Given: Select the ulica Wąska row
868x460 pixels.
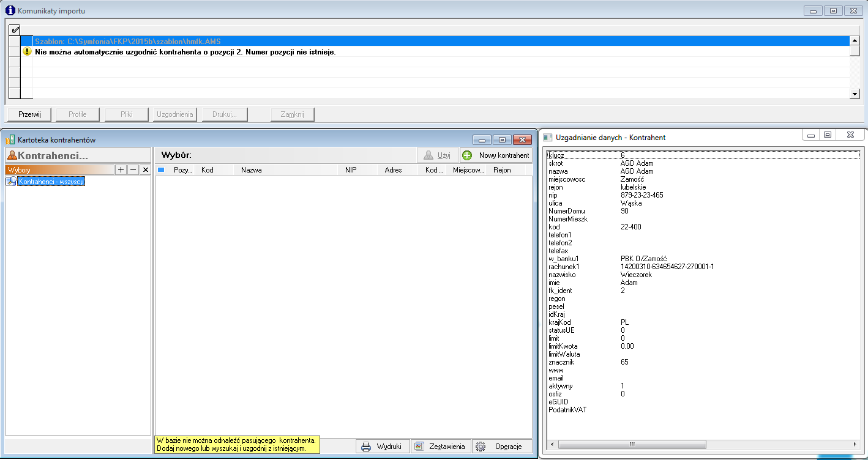Looking at the screenshot, I should click(x=703, y=203).
